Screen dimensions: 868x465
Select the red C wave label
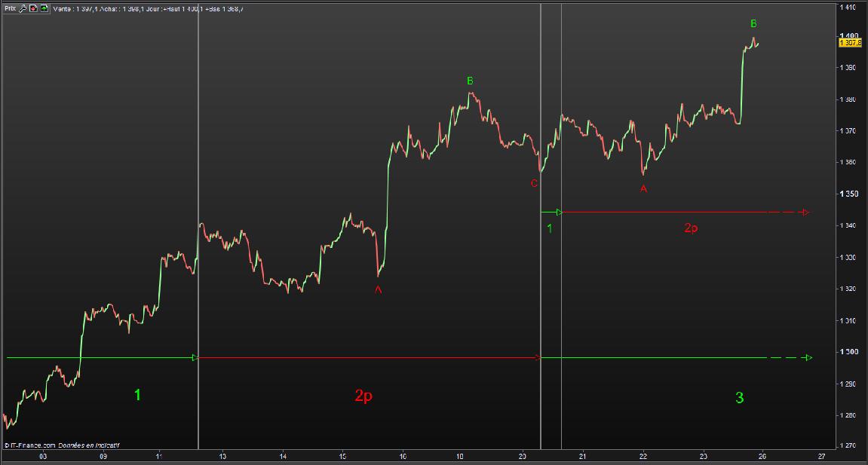(534, 183)
